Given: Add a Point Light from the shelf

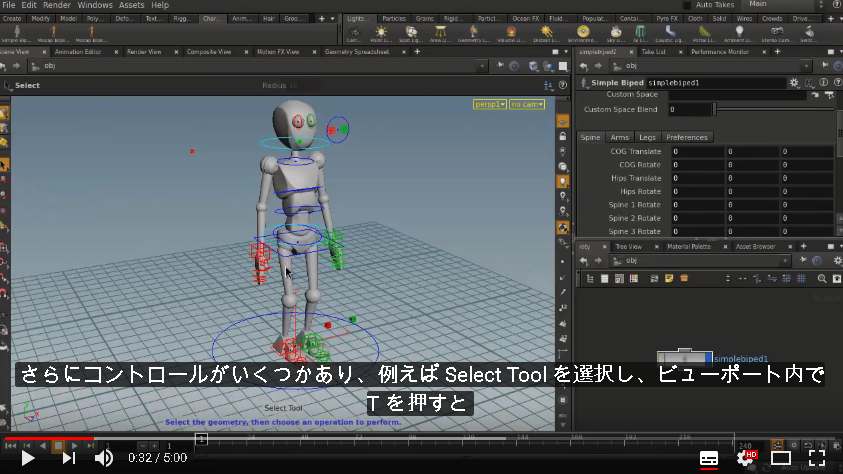Looking at the screenshot, I should tap(381, 34).
